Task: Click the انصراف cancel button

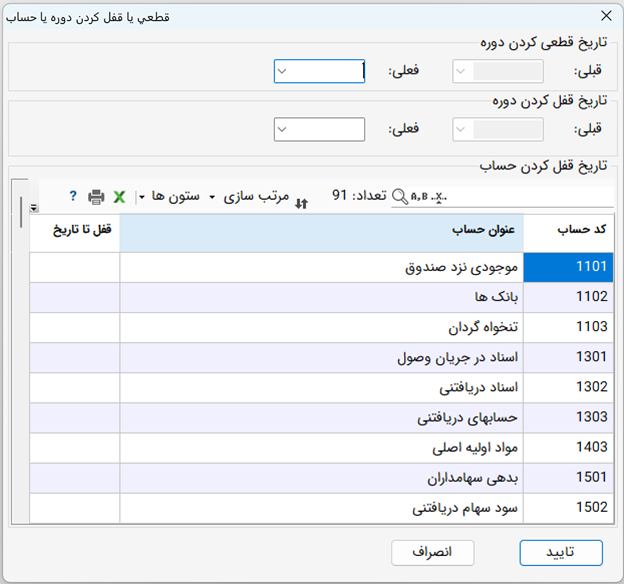Action: click(433, 553)
